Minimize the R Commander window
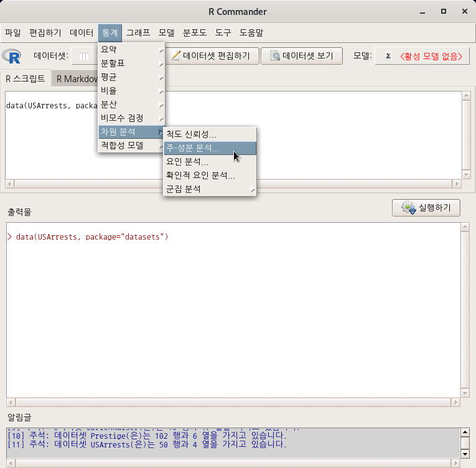This screenshot has height=468, width=476. point(422,12)
